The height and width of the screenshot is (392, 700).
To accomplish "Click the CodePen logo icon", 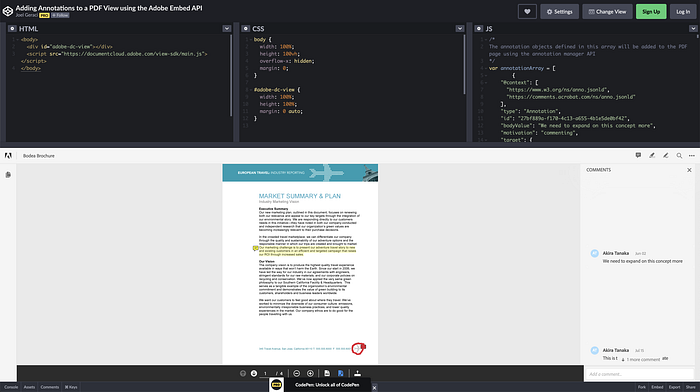I will pos(8,11).
